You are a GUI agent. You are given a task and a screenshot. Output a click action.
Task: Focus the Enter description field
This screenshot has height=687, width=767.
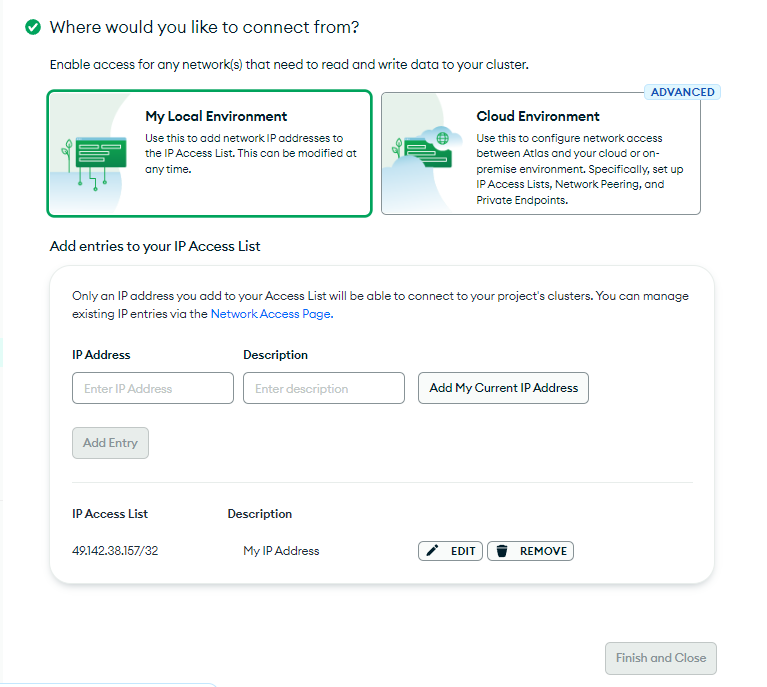click(323, 388)
